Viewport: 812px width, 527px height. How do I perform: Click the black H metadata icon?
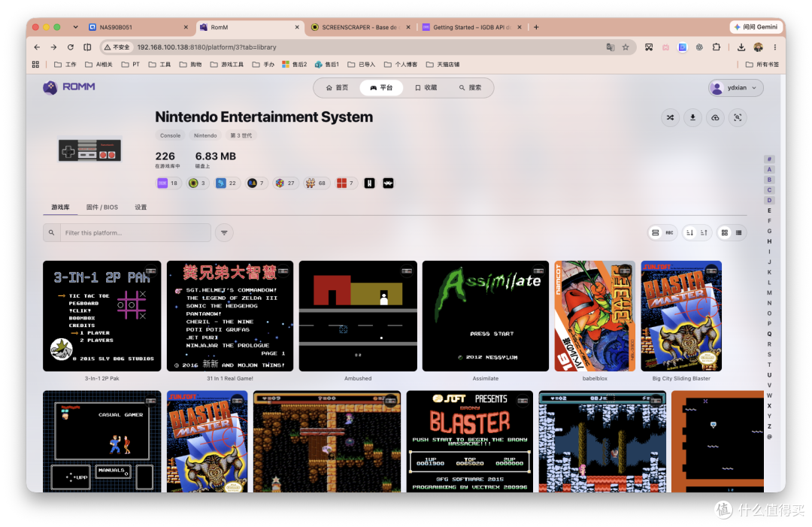point(369,183)
